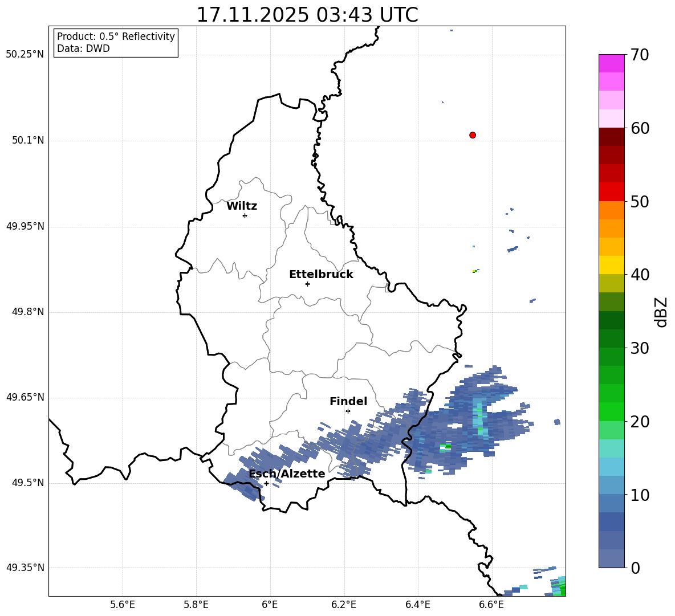
Task: Select the Findel label
Action: click(348, 401)
